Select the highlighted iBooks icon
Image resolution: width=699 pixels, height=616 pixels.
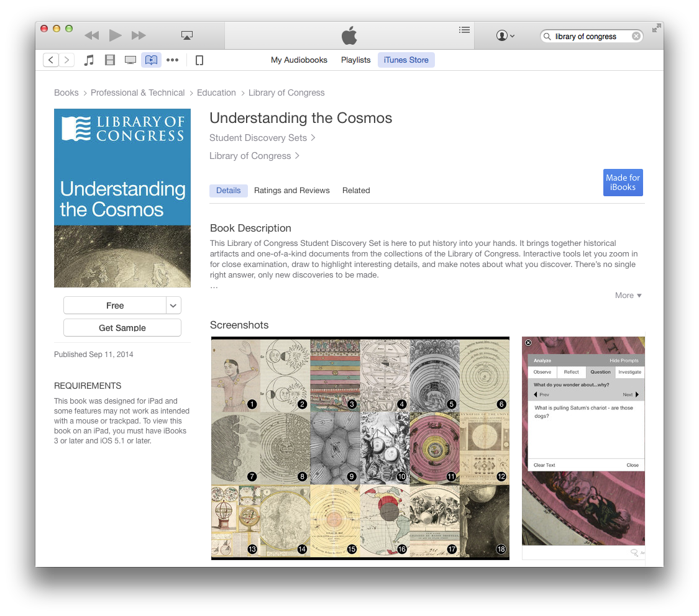(151, 60)
